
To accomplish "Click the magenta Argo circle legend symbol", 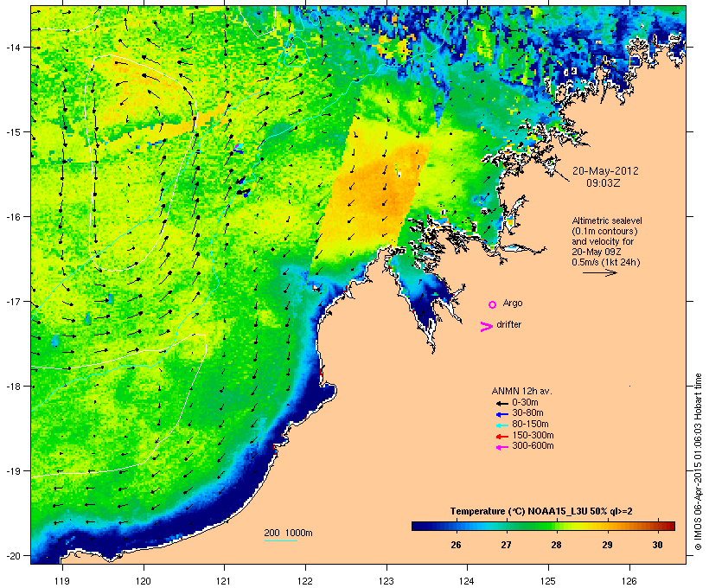I will tap(493, 304).
